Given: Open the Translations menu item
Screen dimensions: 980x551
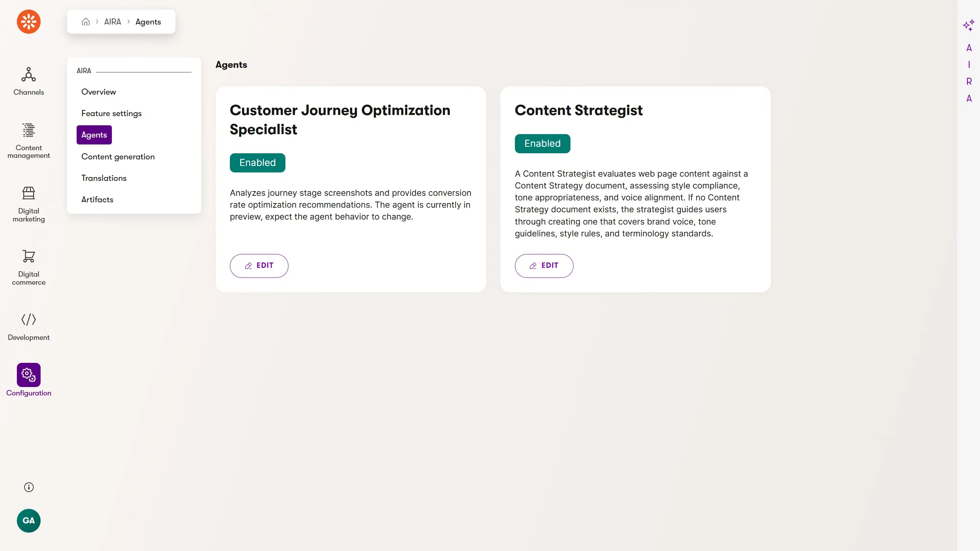Looking at the screenshot, I should point(104,178).
